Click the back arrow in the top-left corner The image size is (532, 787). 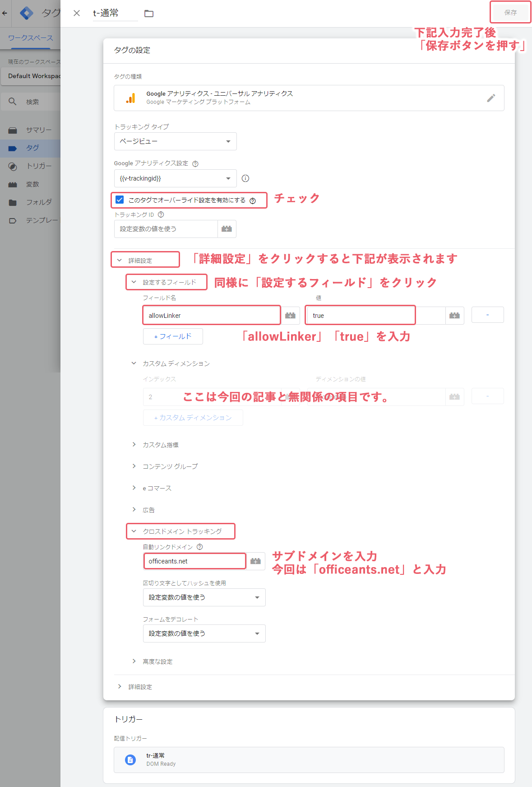[5, 13]
